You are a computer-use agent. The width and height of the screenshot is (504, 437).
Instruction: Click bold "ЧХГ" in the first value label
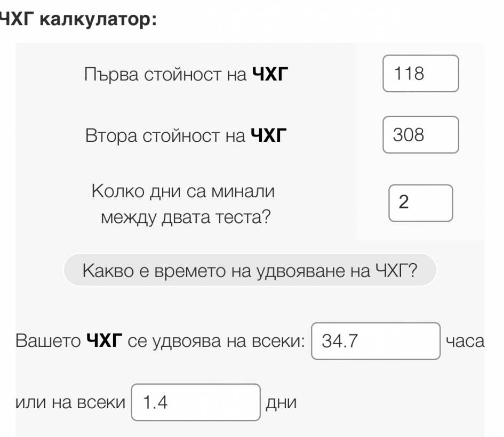tap(267, 75)
